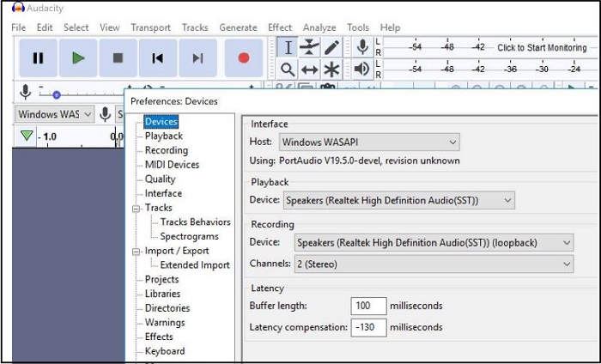Image resolution: width=601 pixels, height=364 pixels.
Task: Select Import / Export in preferences tree
Action: (177, 251)
